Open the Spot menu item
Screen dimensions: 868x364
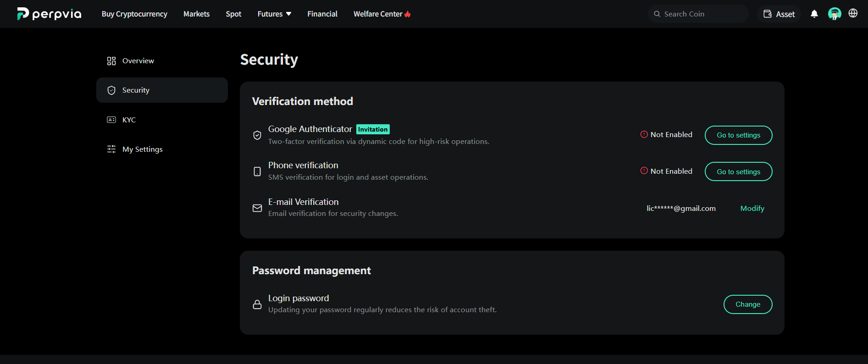click(x=233, y=14)
